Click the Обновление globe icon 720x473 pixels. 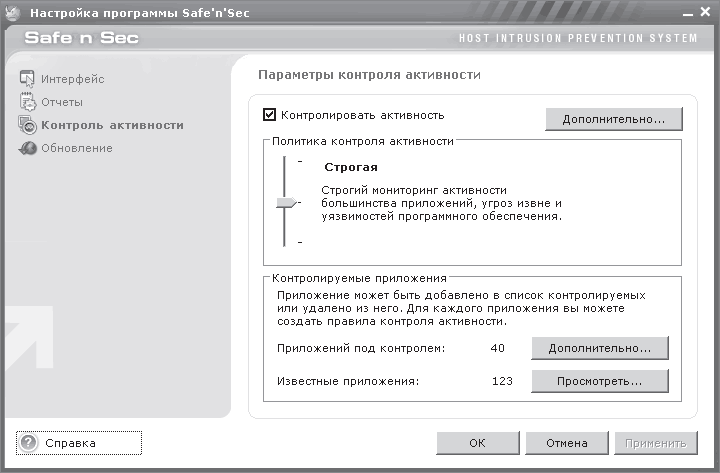28,149
